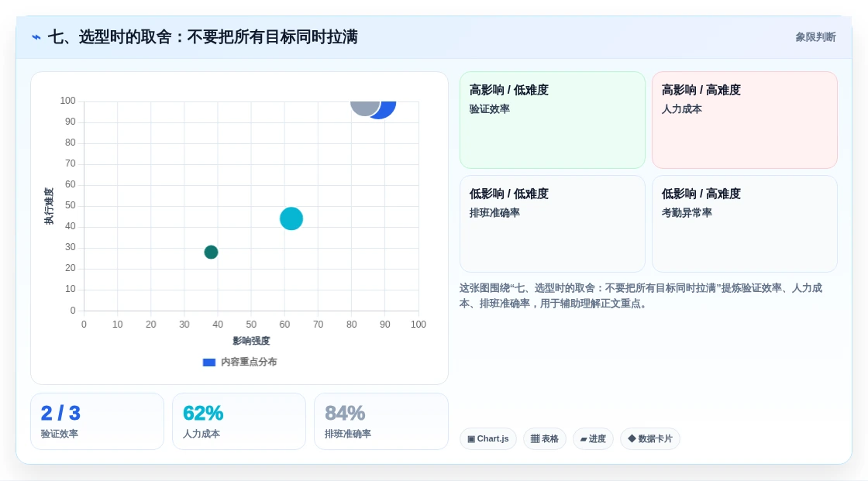This screenshot has width=868, height=481.
Task: Click the 考勤异常率 text
Action: (687, 212)
